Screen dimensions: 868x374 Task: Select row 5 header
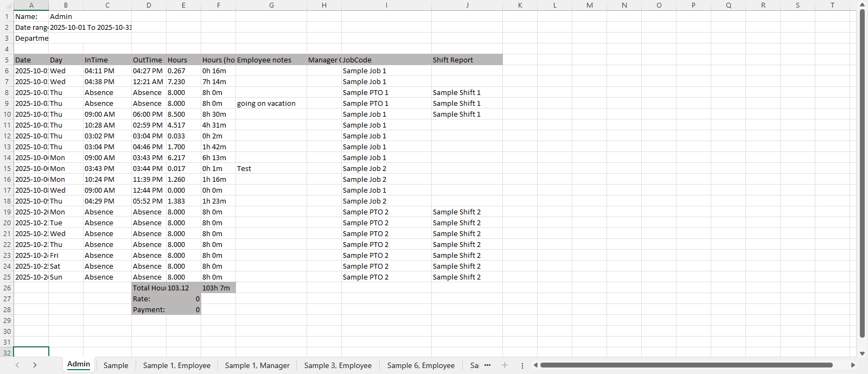[x=7, y=60]
